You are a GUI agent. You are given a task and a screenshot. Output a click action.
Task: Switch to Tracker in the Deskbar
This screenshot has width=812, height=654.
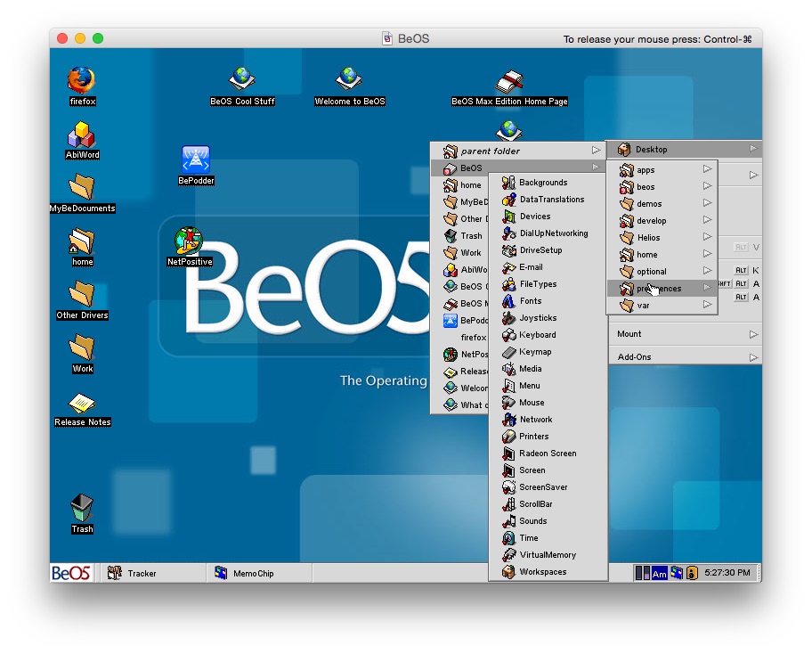pos(153,574)
